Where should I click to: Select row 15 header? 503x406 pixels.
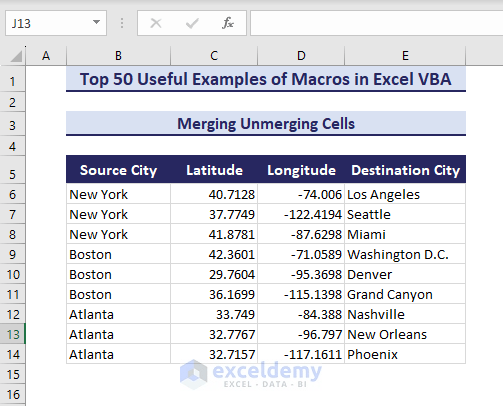[x=13, y=374]
